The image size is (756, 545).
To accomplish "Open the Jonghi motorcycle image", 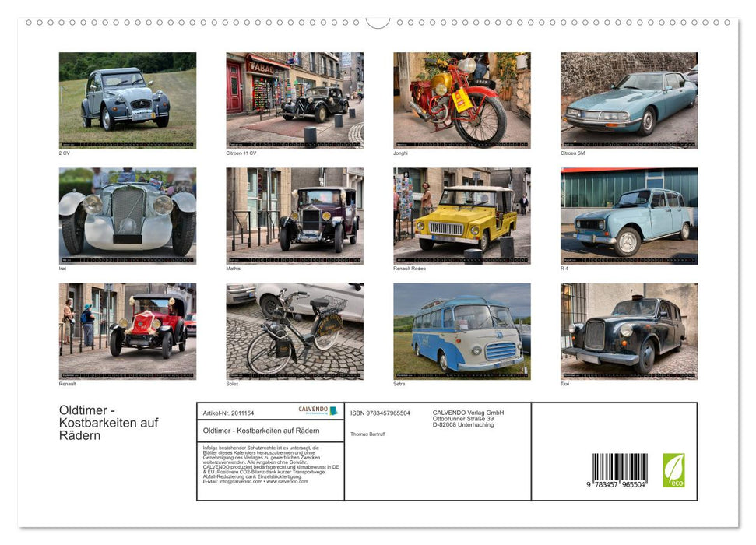I will pos(462,99).
